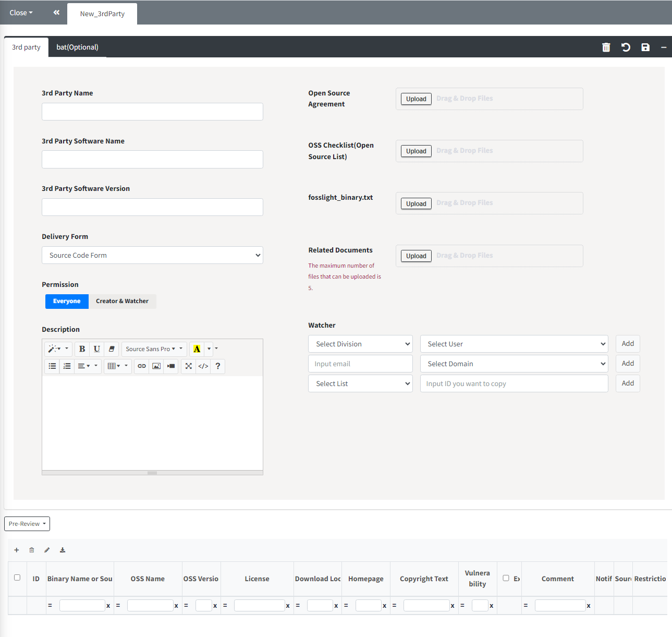Insert an ordered numbered list
The height and width of the screenshot is (637, 672).
tap(67, 366)
